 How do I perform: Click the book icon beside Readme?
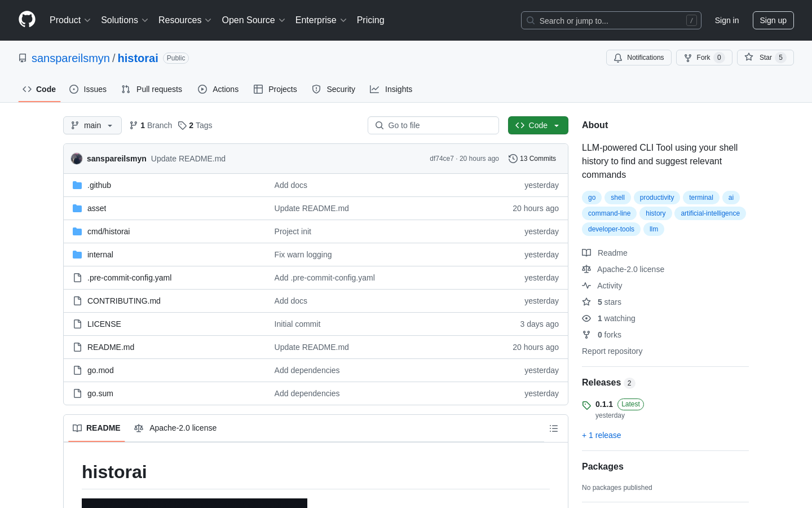(586, 253)
